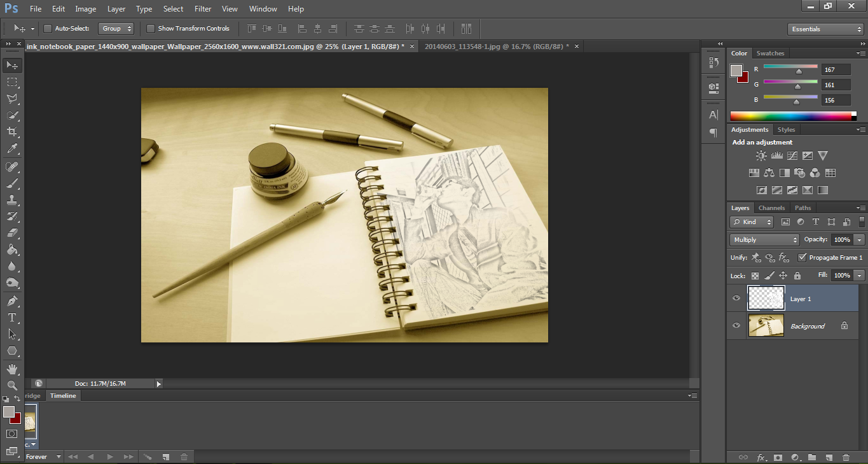Select the Brush tool
This screenshot has width=868, height=464.
tap(12, 183)
